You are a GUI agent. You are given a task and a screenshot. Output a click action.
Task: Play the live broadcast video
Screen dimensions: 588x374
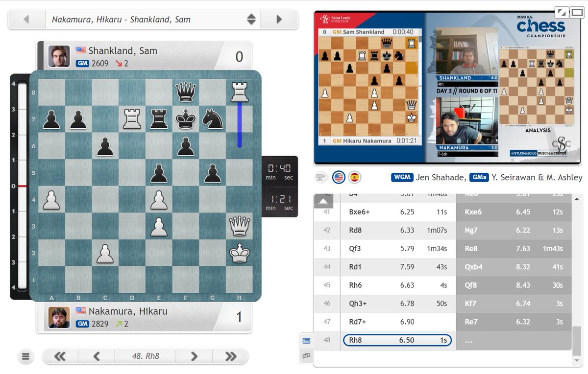[x=447, y=88]
